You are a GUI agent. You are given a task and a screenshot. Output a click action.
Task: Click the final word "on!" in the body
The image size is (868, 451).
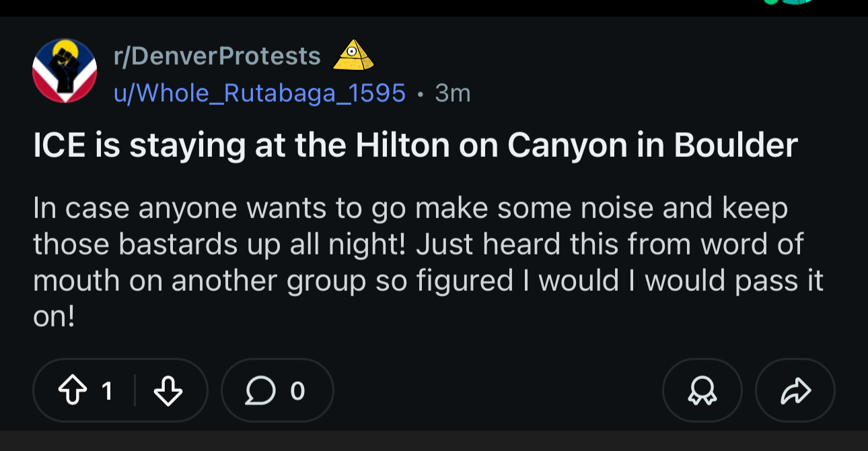tap(54, 316)
